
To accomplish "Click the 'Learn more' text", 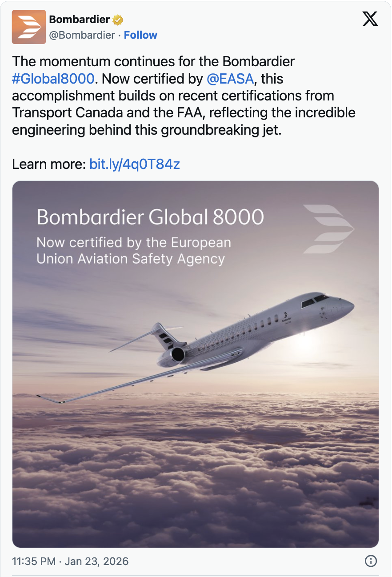I will pos(49,164).
